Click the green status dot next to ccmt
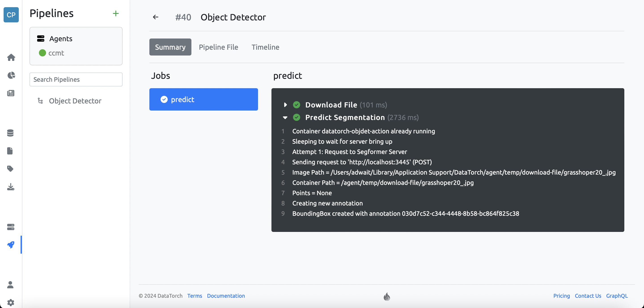 [42, 53]
